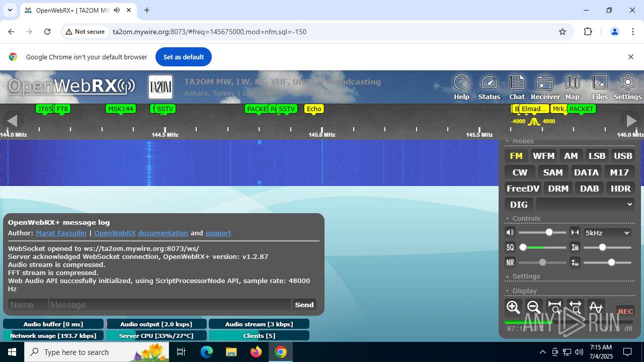Image resolution: width=644 pixels, height=362 pixels.
Task: Click the SQ auto-squelch button
Action: coord(510,247)
